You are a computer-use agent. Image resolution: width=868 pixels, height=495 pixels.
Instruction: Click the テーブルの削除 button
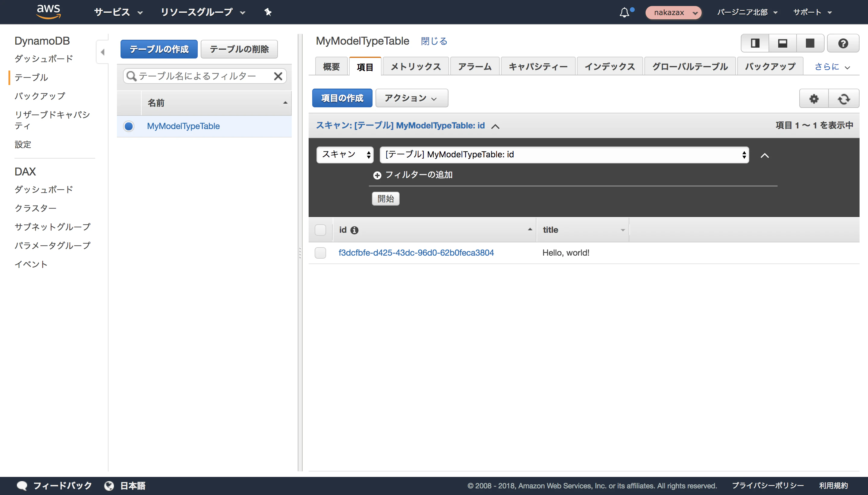coord(239,49)
